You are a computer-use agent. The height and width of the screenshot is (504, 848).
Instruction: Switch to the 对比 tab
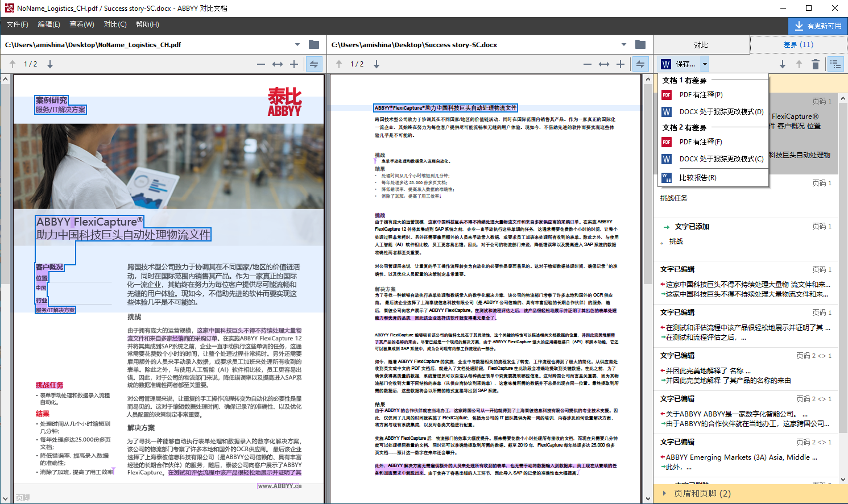[x=701, y=45]
